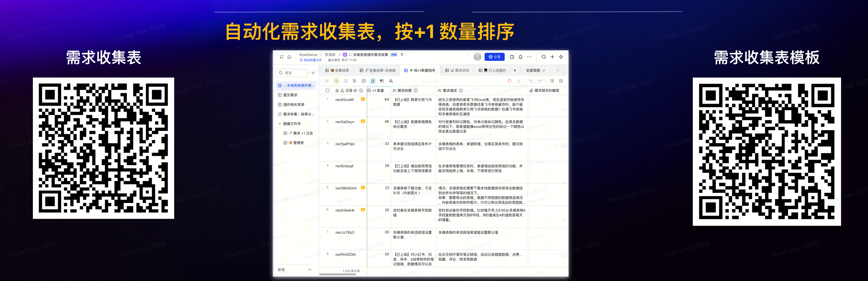The height and width of the screenshot is (281, 868).
Task: Open view settings gear icon
Action: tap(336, 81)
